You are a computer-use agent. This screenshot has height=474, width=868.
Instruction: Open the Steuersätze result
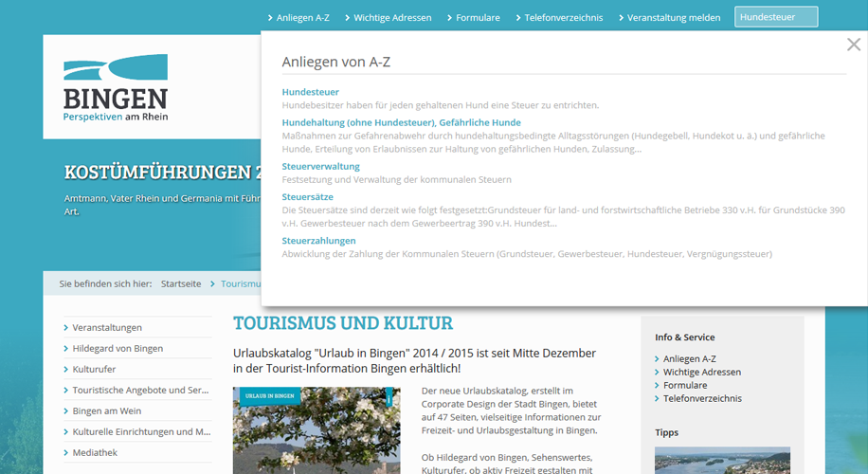[x=307, y=196]
